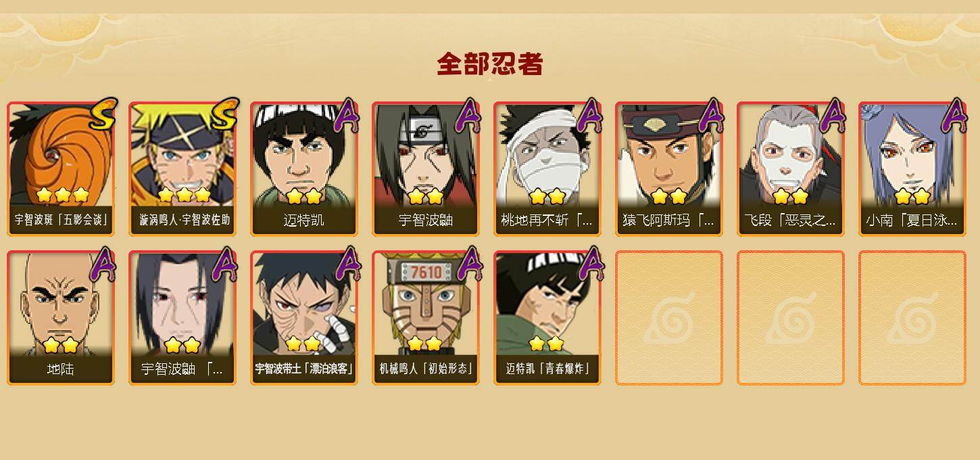Click the S rank badge on 宇智波斑
The height and width of the screenshot is (460, 980).
tap(103, 114)
